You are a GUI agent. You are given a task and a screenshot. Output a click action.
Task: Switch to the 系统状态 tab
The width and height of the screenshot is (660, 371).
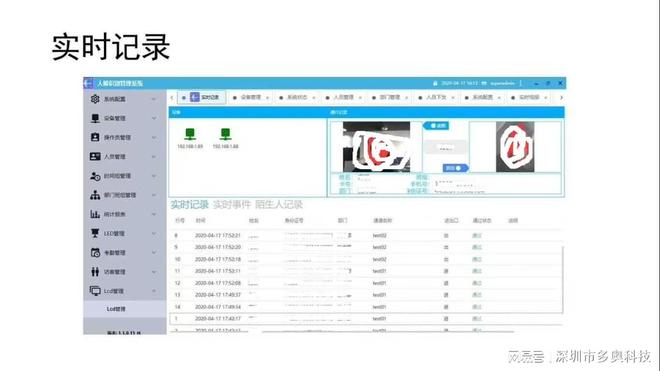pyautogui.click(x=297, y=97)
